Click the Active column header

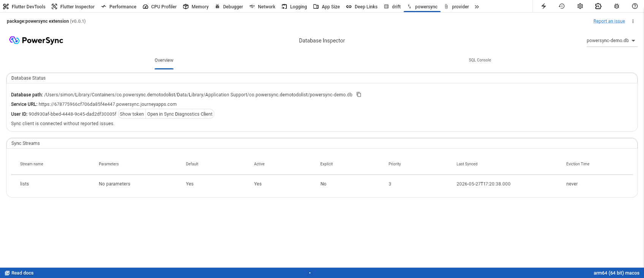259,164
